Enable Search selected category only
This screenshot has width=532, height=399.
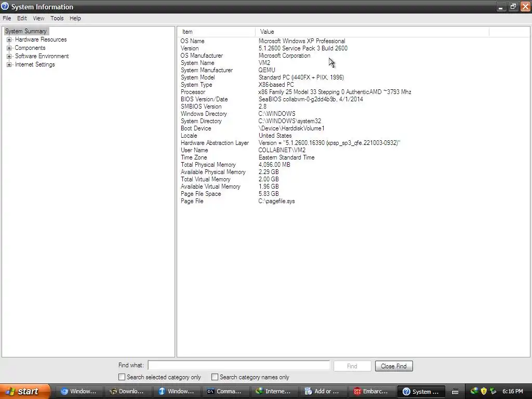[x=122, y=377]
